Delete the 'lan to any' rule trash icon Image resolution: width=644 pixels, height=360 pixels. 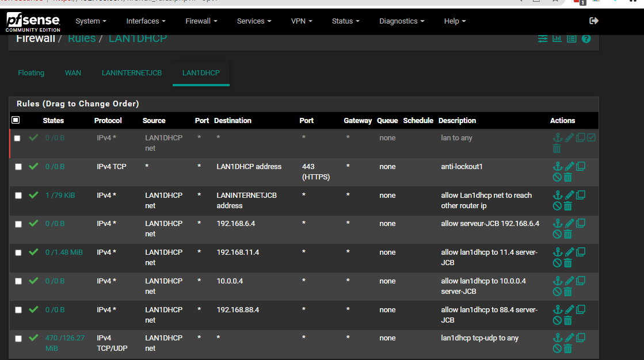557,148
